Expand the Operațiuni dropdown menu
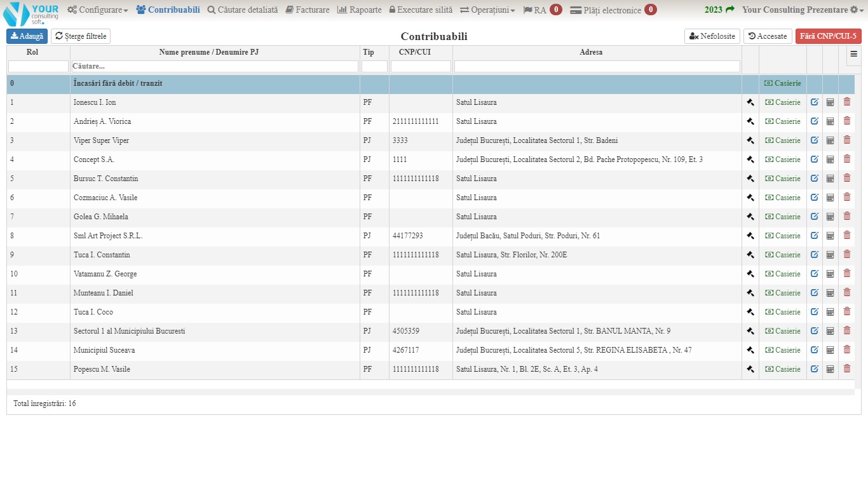The width and height of the screenshot is (868, 488). tap(487, 10)
